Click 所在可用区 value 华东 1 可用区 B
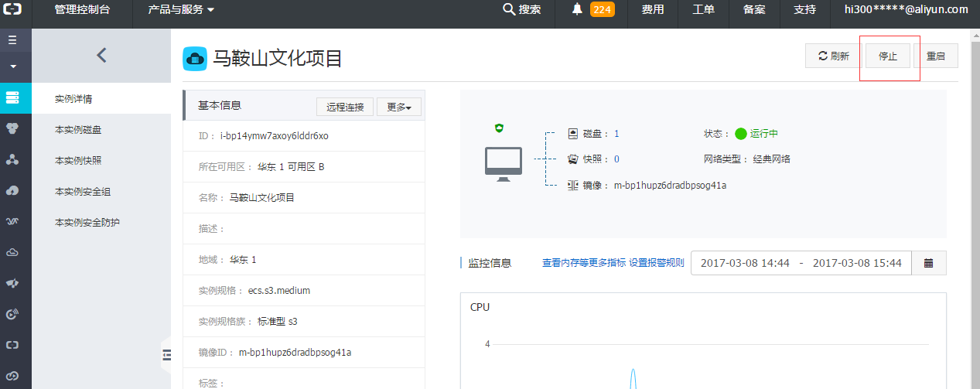980x389 pixels. 291,166
